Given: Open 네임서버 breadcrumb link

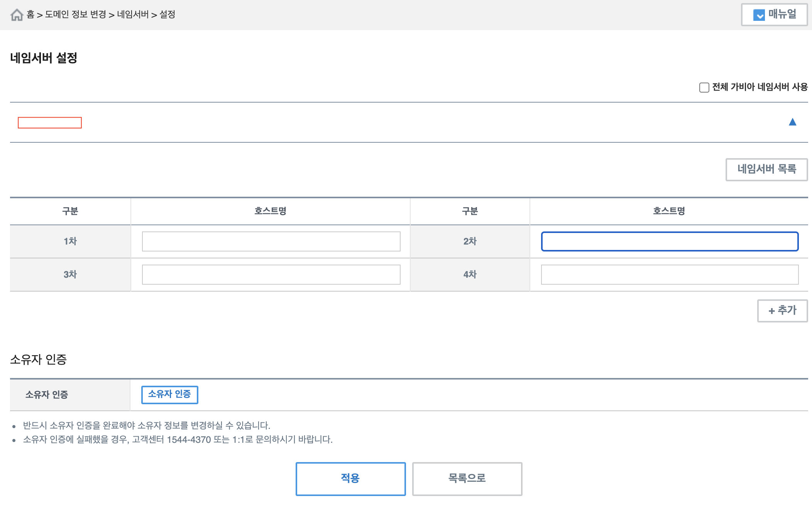Looking at the screenshot, I should point(133,15).
